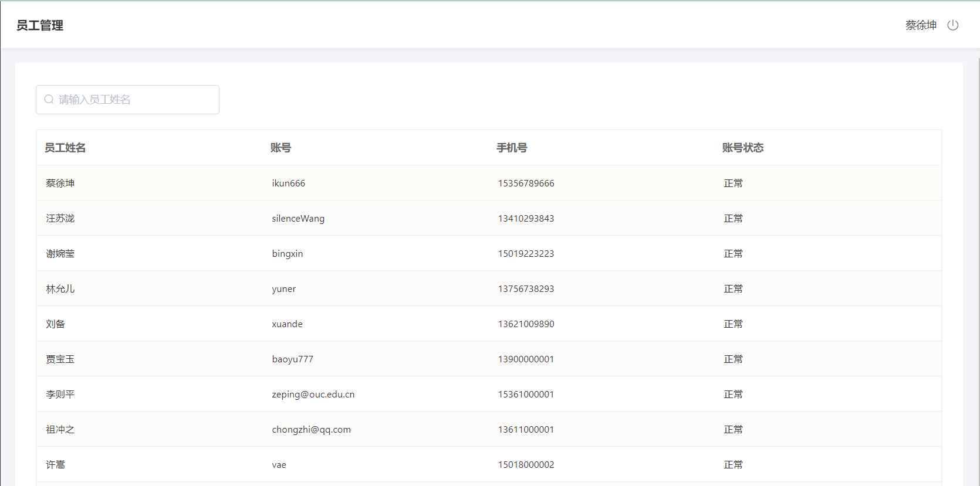
Task: Select employee name 许嵩
Action: tap(56, 465)
